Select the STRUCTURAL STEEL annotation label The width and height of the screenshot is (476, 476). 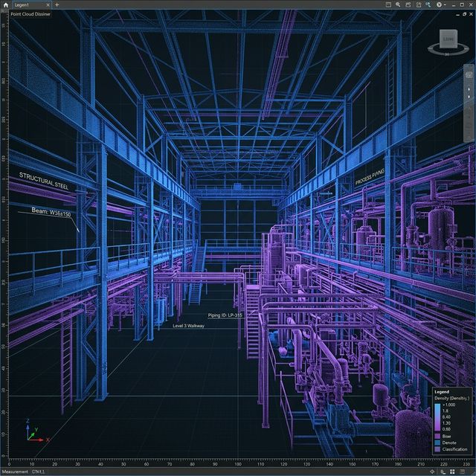(x=44, y=181)
